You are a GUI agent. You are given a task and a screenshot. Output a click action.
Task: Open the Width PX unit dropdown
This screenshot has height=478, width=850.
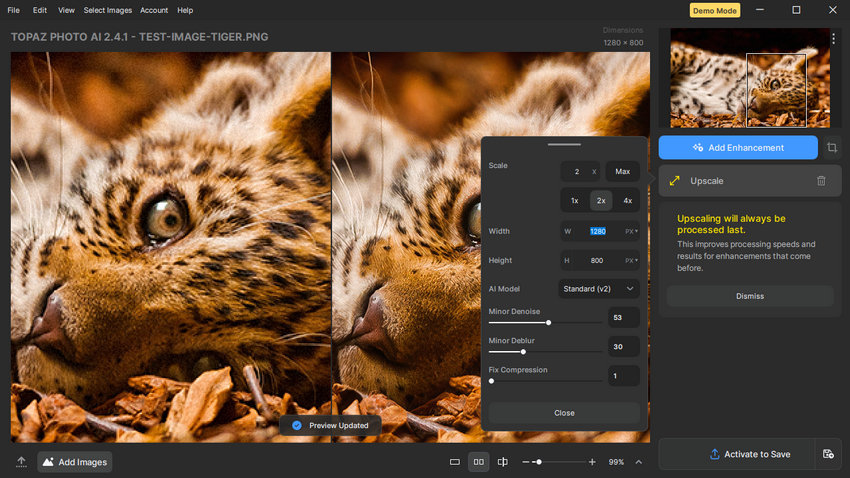(x=631, y=231)
